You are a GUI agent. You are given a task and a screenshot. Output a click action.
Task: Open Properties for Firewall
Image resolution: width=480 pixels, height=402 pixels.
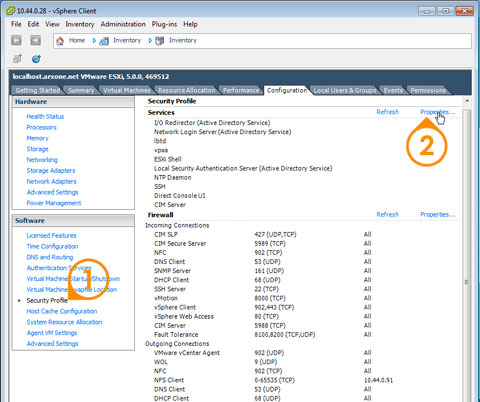point(437,214)
